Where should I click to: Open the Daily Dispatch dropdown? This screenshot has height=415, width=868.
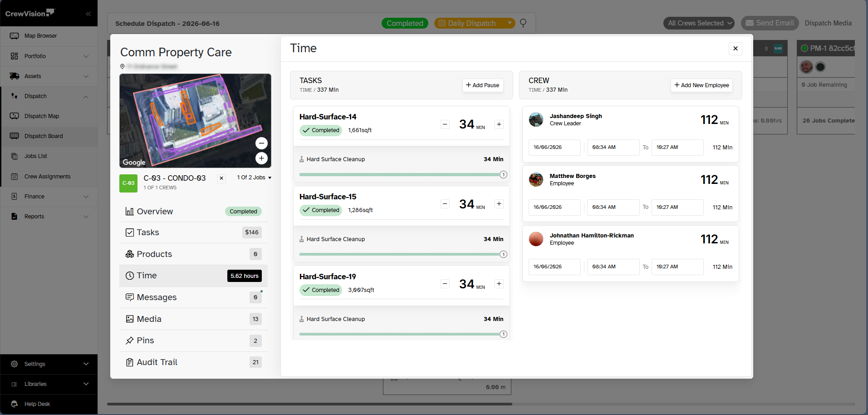[x=475, y=23]
